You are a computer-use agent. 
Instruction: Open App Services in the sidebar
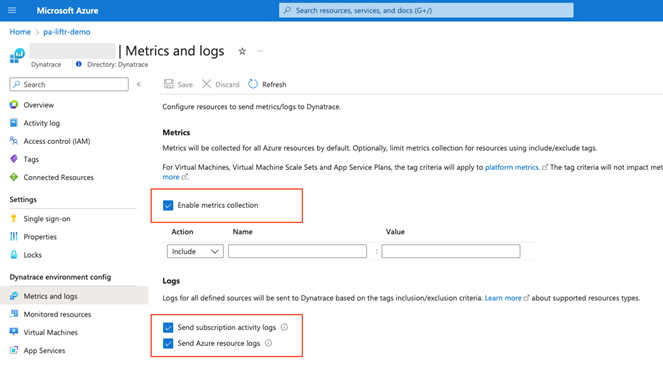pos(44,351)
